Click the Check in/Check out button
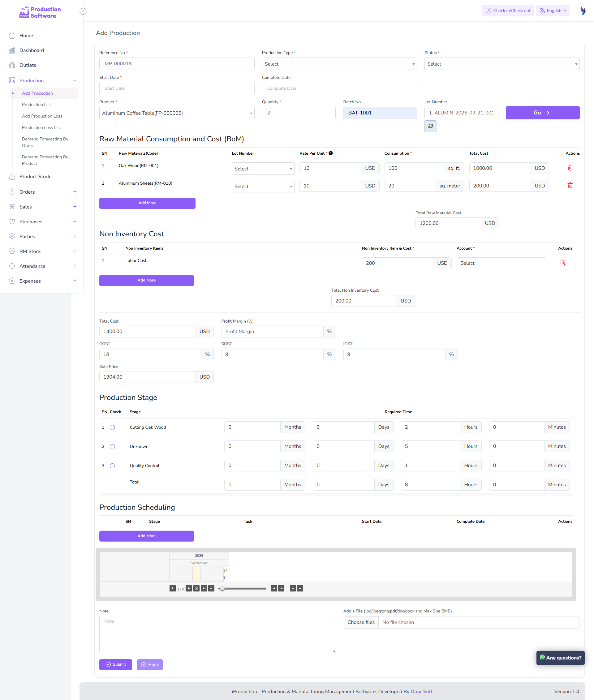This screenshot has height=700, width=594. pyautogui.click(x=508, y=11)
